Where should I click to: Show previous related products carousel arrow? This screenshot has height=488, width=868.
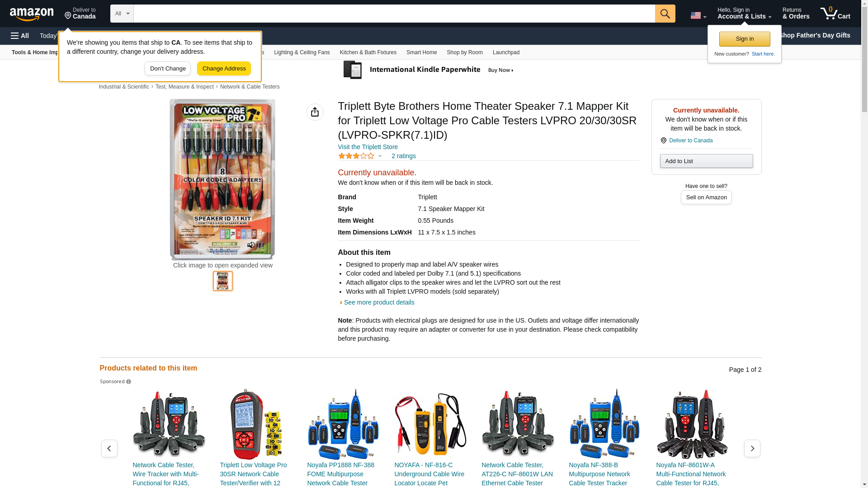pyautogui.click(x=109, y=448)
